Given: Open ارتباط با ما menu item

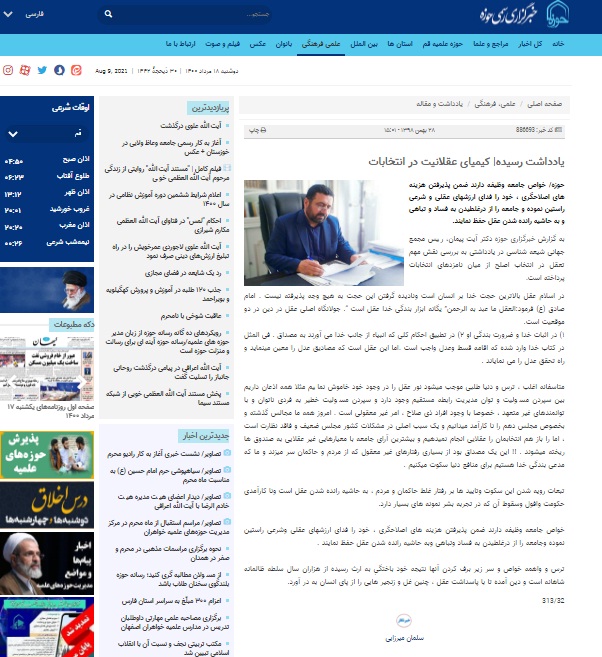Looking at the screenshot, I should [180, 44].
